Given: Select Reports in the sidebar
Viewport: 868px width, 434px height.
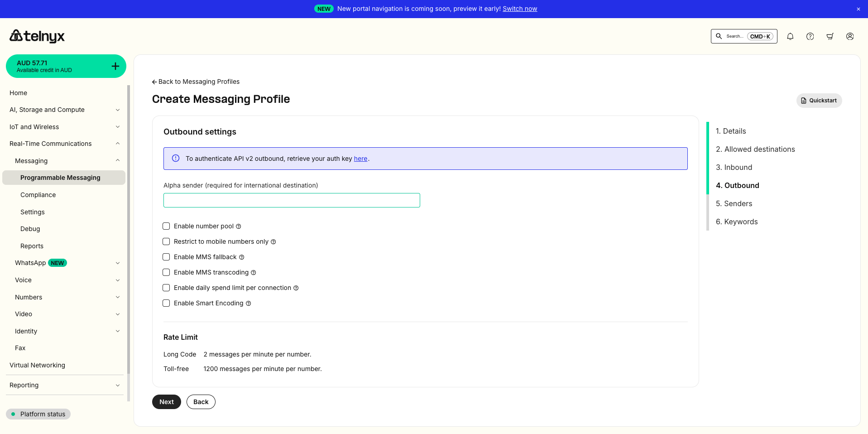Looking at the screenshot, I should click(x=32, y=246).
